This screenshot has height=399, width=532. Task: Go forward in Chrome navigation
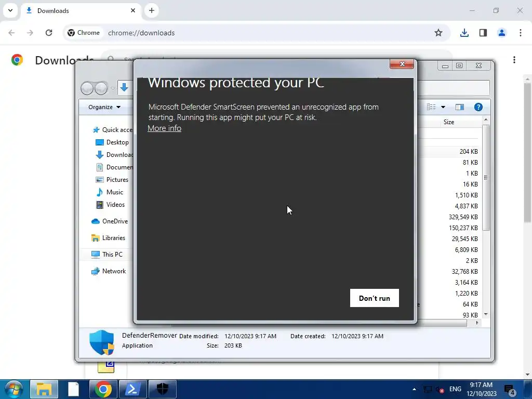pos(30,33)
